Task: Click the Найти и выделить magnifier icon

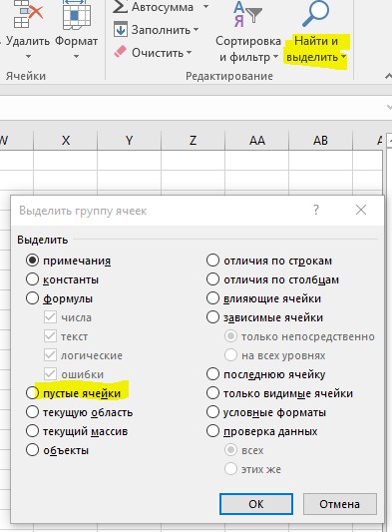Action: coord(316,13)
